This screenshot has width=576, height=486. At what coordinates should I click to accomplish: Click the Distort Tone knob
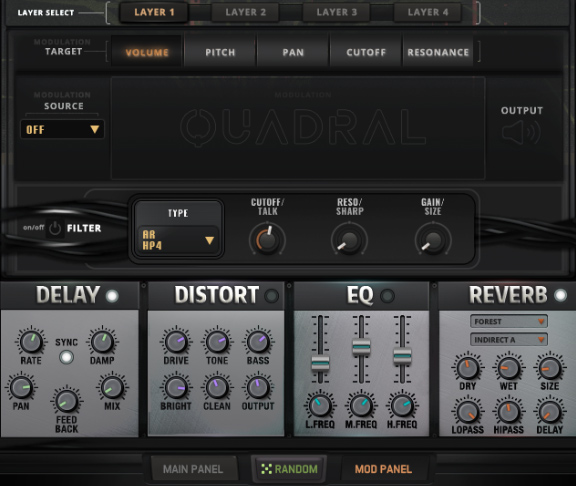(217, 342)
